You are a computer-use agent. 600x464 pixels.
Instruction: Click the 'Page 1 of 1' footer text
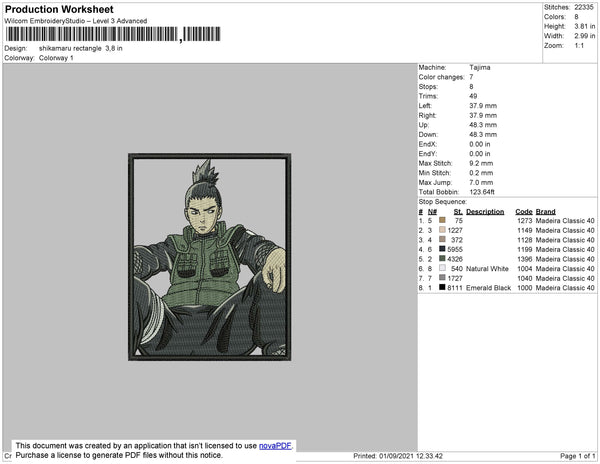578,456
